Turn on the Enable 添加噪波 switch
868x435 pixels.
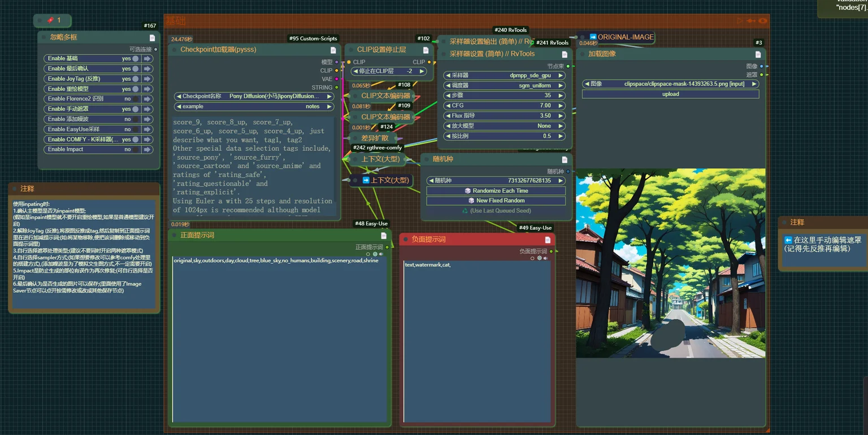136,119
